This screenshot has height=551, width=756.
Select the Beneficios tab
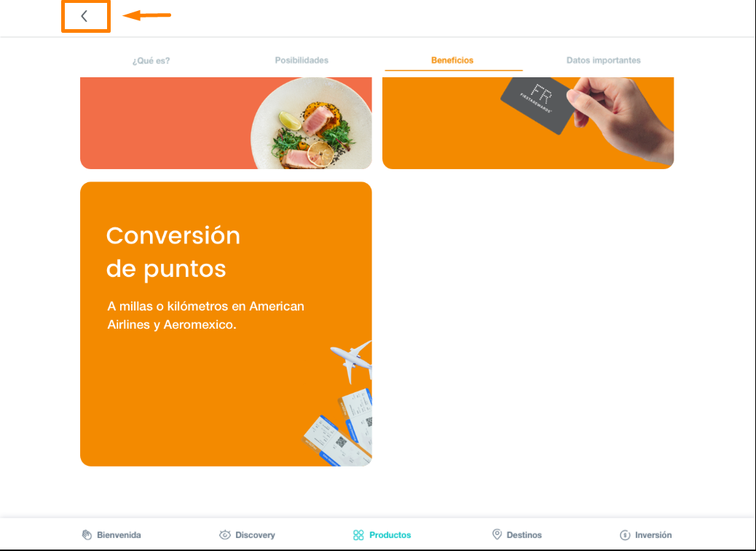[452, 60]
